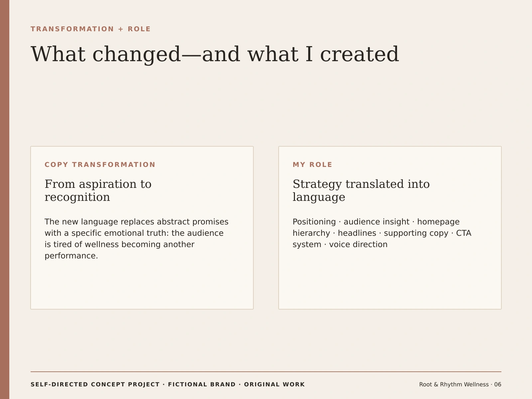Image resolution: width=532 pixels, height=399 pixels.
Task: Select the left Copy Transformation card
Action: 142,228
